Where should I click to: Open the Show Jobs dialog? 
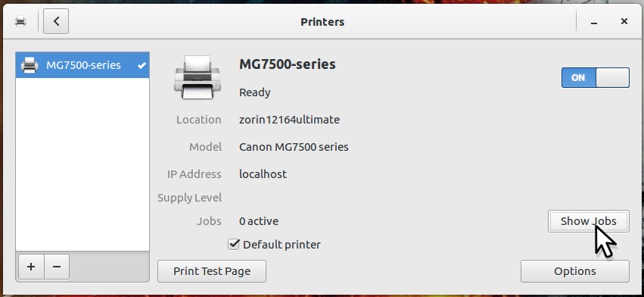pyautogui.click(x=588, y=221)
